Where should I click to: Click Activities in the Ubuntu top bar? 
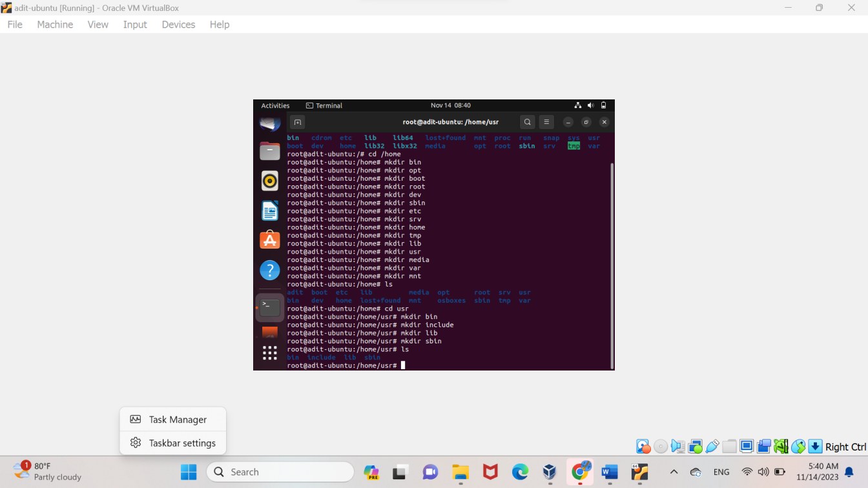click(x=275, y=105)
